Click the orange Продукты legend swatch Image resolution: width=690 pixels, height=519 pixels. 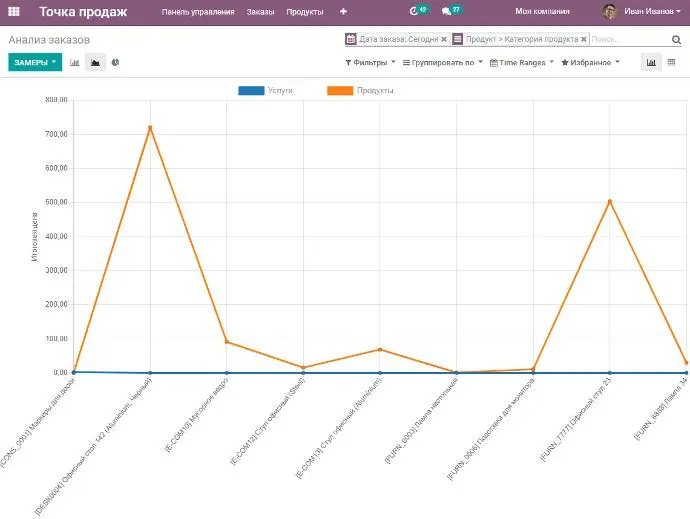340,91
